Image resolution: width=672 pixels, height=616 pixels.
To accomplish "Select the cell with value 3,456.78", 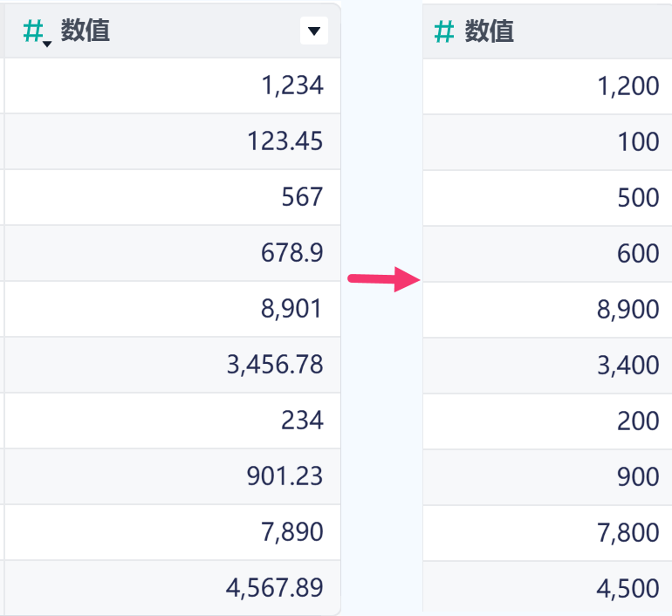I will point(172,365).
